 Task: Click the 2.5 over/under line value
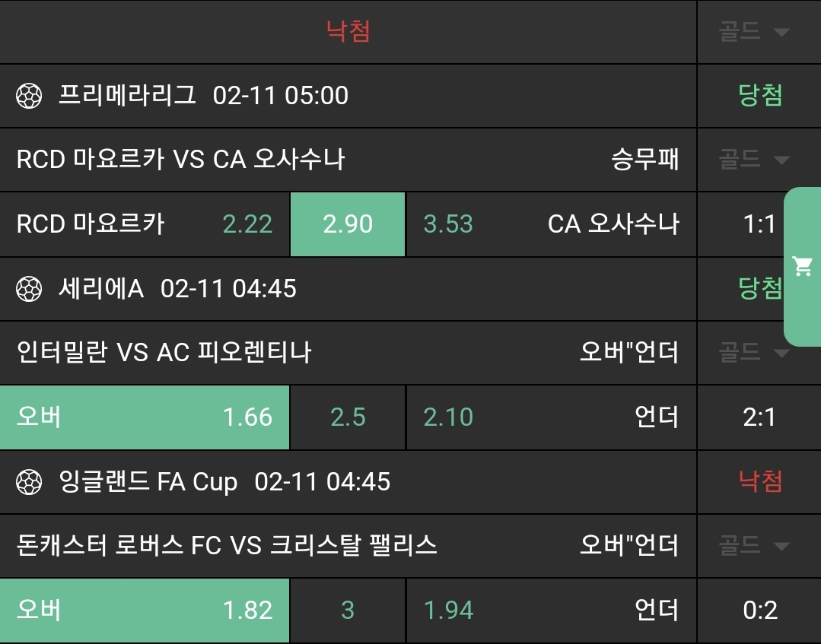[x=348, y=417]
